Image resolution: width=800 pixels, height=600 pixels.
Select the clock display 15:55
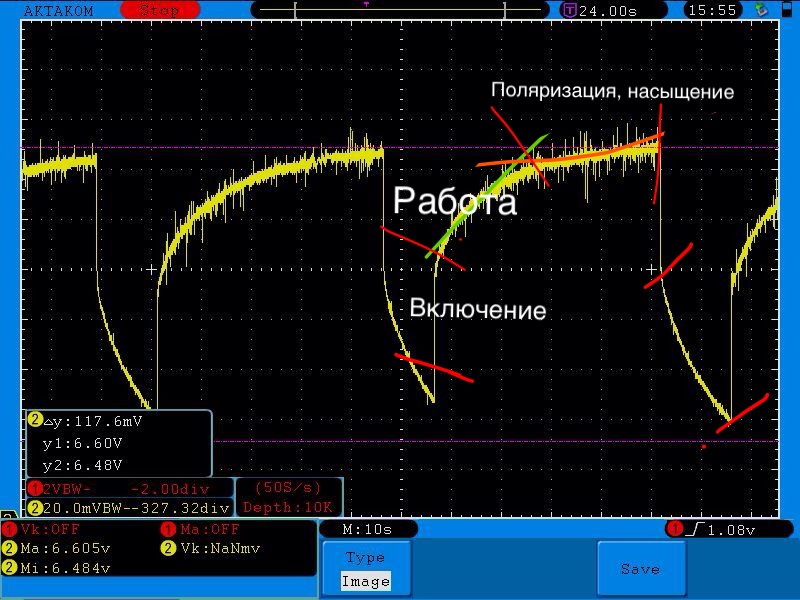tap(712, 10)
